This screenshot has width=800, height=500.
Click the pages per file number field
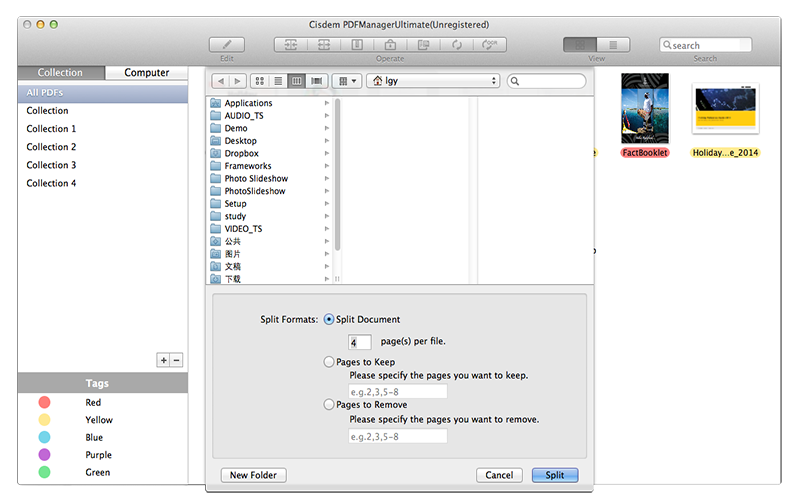(360, 342)
